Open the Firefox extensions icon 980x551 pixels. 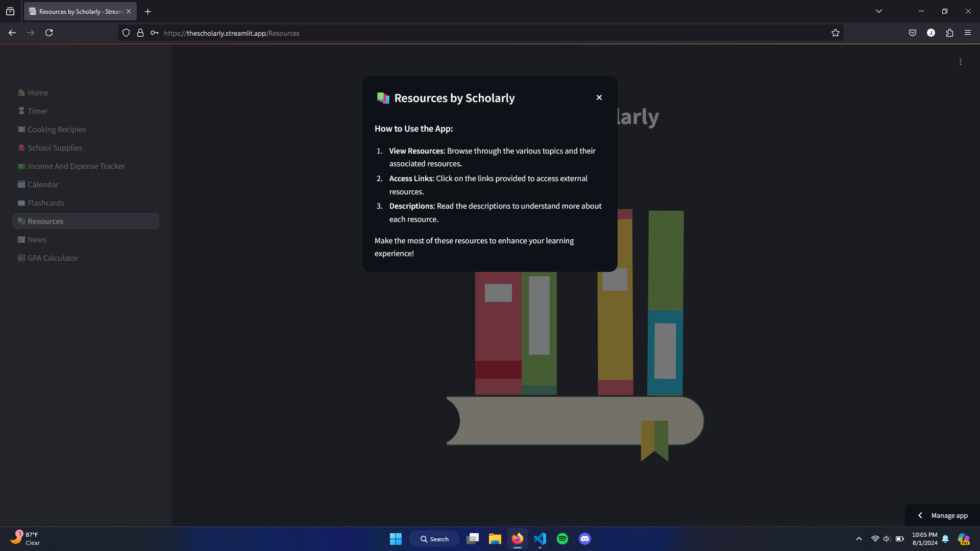(x=949, y=33)
